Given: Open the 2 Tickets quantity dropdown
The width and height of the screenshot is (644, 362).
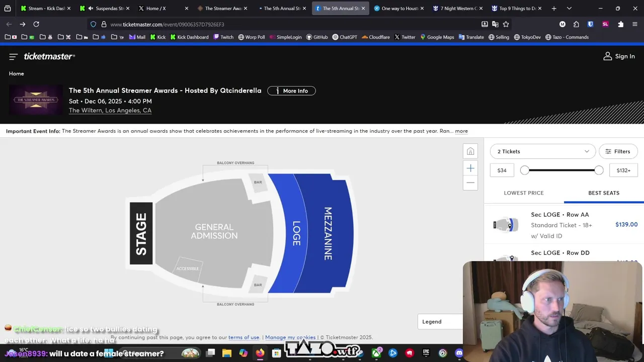Looking at the screenshot, I should point(543,151).
